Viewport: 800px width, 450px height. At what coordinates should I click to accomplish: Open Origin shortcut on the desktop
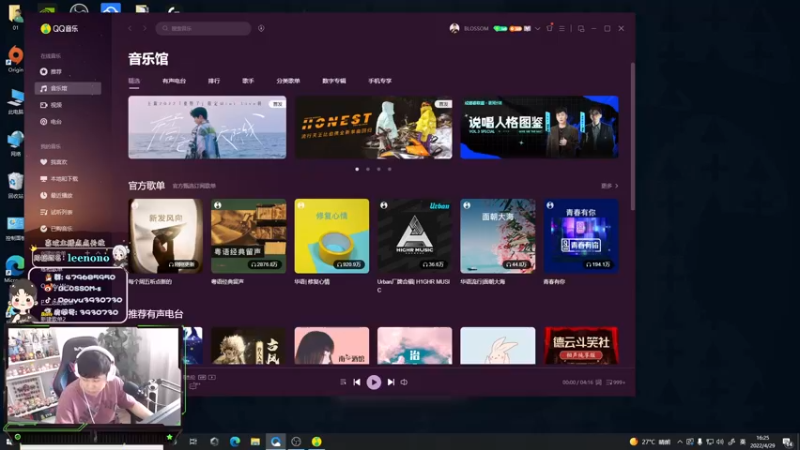point(15,59)
